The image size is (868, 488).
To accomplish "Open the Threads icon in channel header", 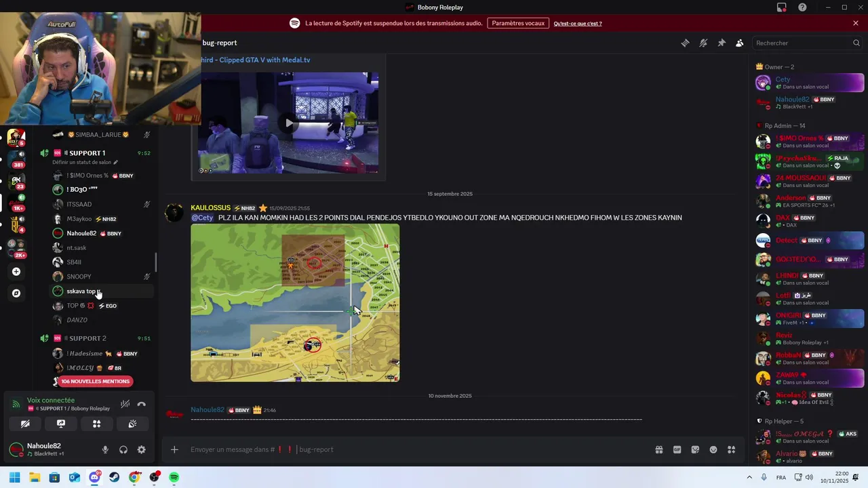I will coord(685,43).
